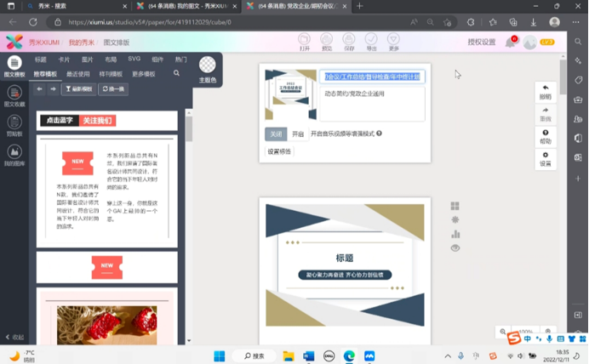Viewport: 589px width, 364px height.
Task: Click the 换一换 (Shuffle) button
Action: coord(113,88)
